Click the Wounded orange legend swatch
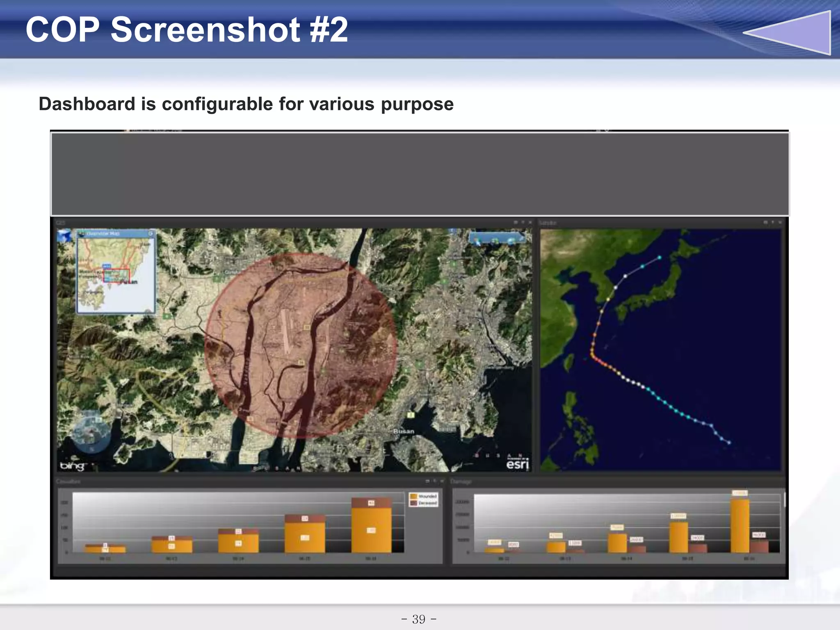The image size is (840, 630). click(413, 496)
